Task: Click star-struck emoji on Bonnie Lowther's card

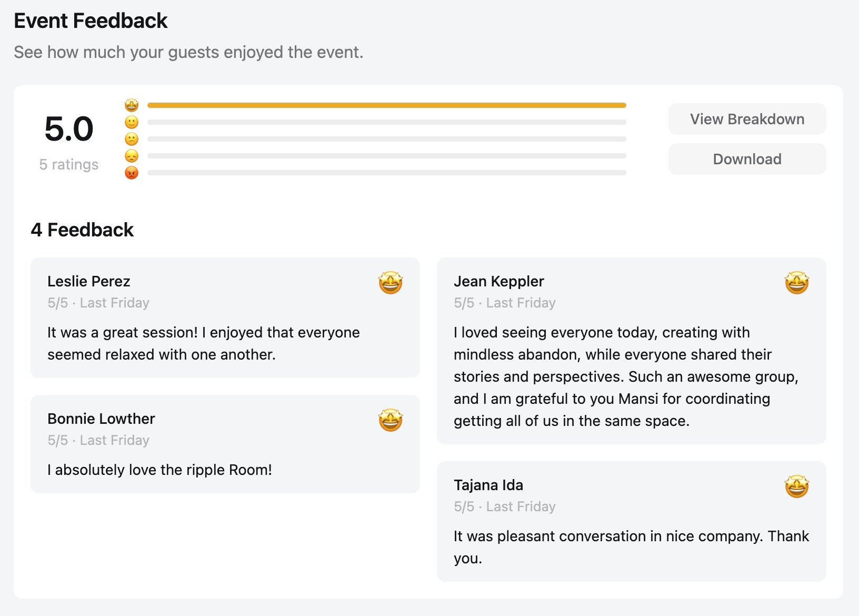Action: (391, 420)
